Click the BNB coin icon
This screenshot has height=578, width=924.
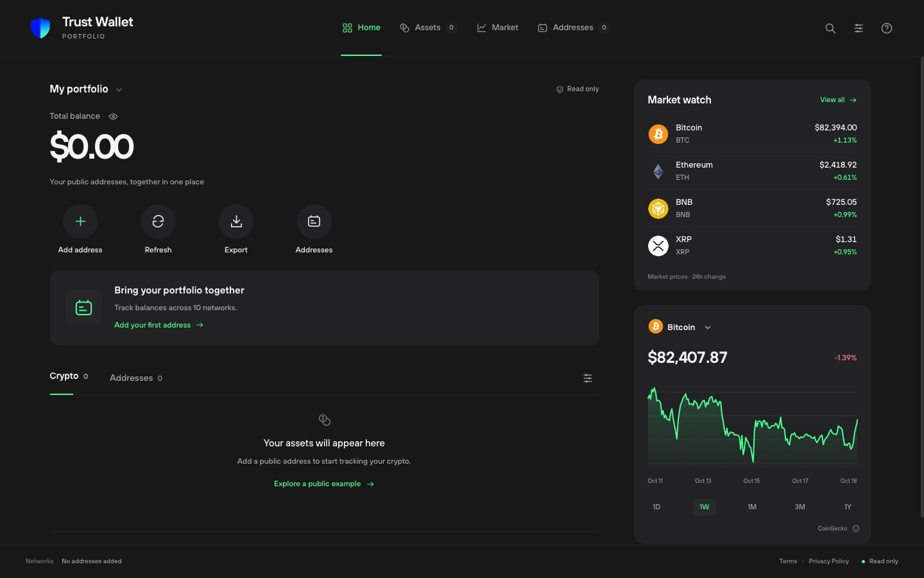coord(658,208)
